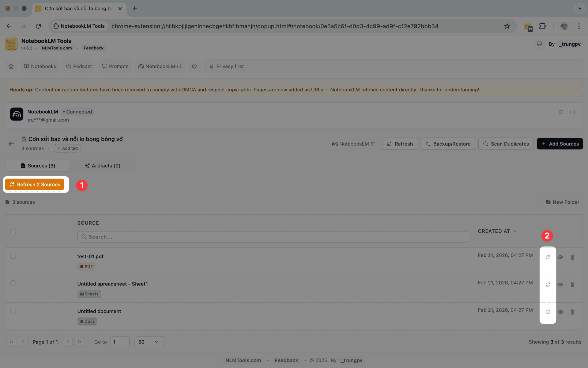Click inside the source search field
The image size is (588, 368).
click(272, 236)
